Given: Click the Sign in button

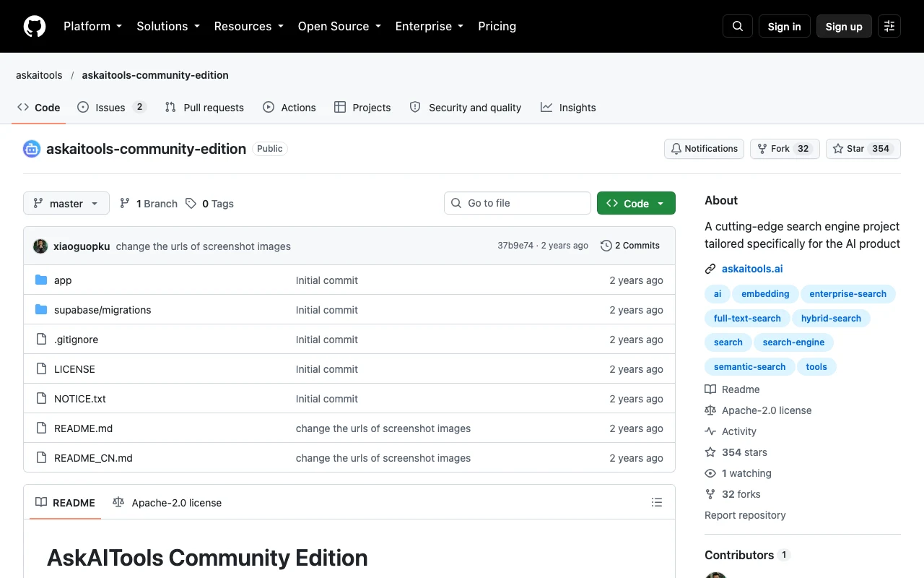Looking at the screenshot, I should tap(785, 26).
